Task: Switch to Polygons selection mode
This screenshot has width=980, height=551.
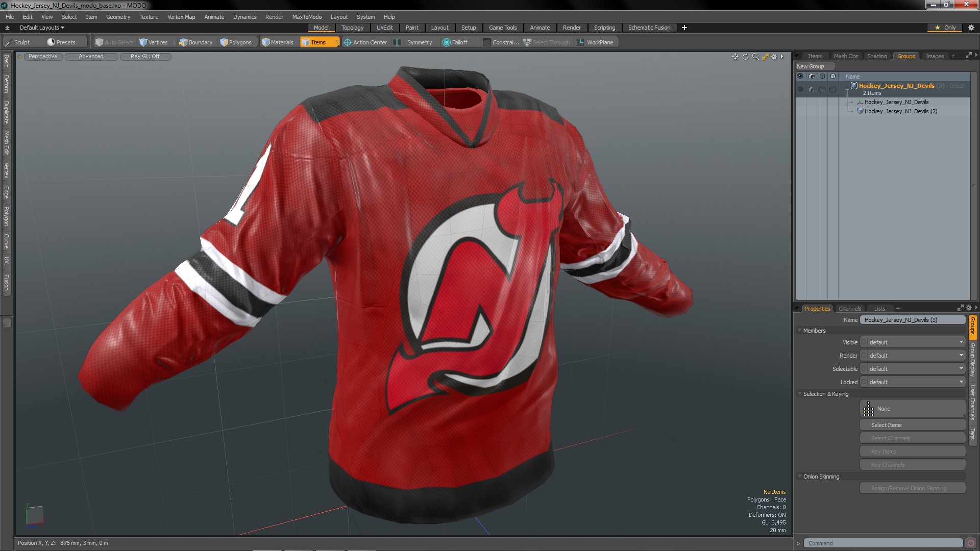Action: click(x=236, y=42)
